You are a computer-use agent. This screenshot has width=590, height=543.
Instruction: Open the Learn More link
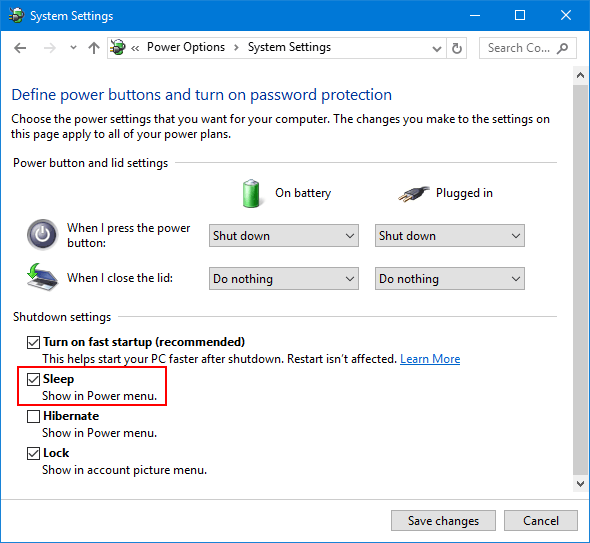coord(430,359)
